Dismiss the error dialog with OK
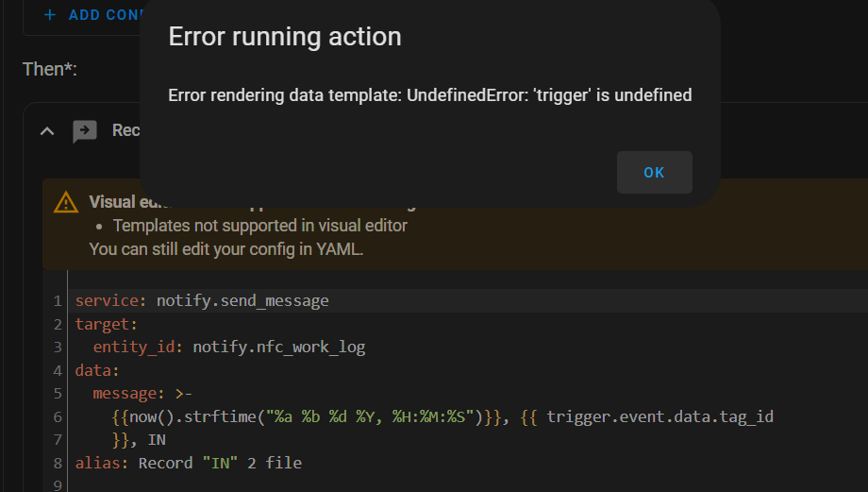The height and width of the screenshot is (492, 868). pyautogui.click(x=655, y=172)
